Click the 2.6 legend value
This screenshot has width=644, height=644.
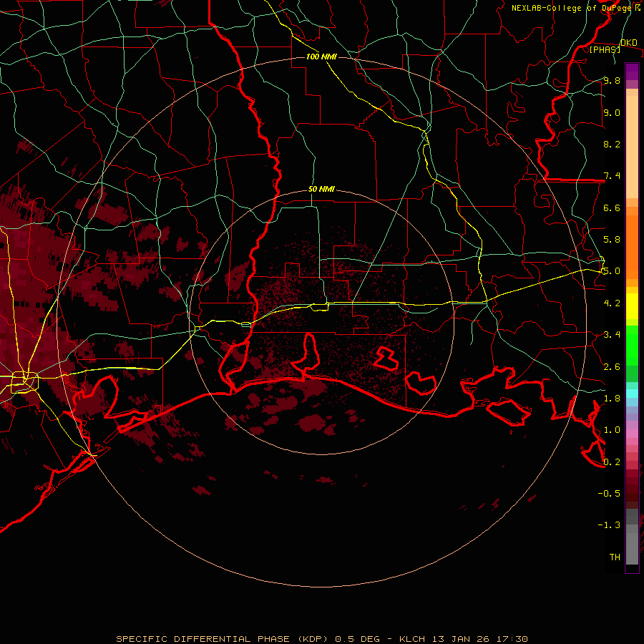pos(612,367)
